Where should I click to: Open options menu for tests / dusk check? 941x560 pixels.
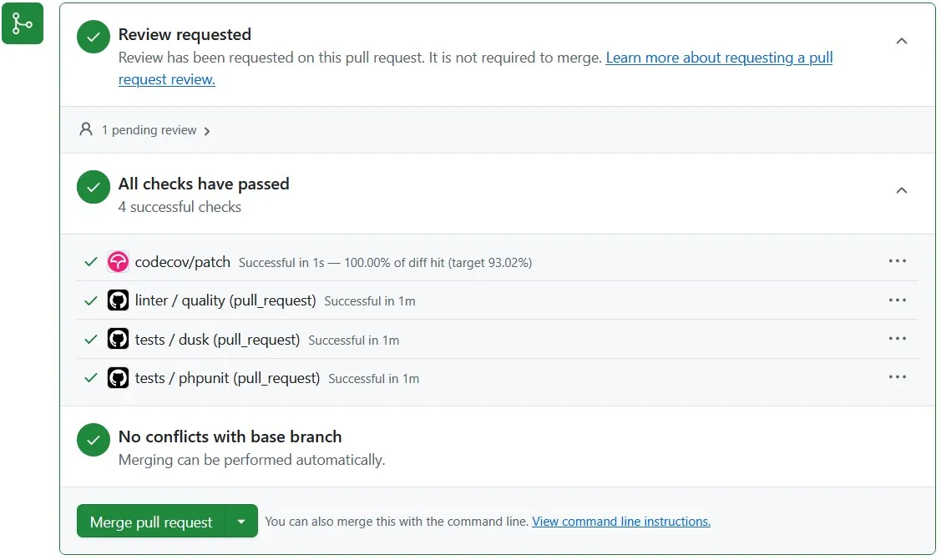[x=898, y=339]
